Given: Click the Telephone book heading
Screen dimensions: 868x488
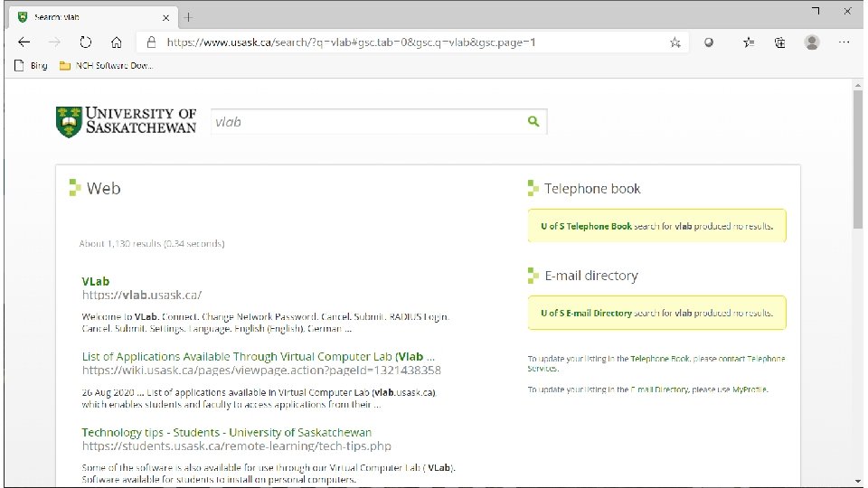Looking at the screenshot, I should [x=592, y=189].
